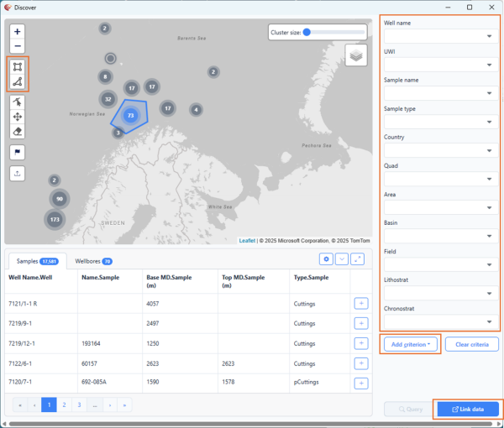
Task: Add sample 7121/1-1 R with plus button
Action: (360, 303)
